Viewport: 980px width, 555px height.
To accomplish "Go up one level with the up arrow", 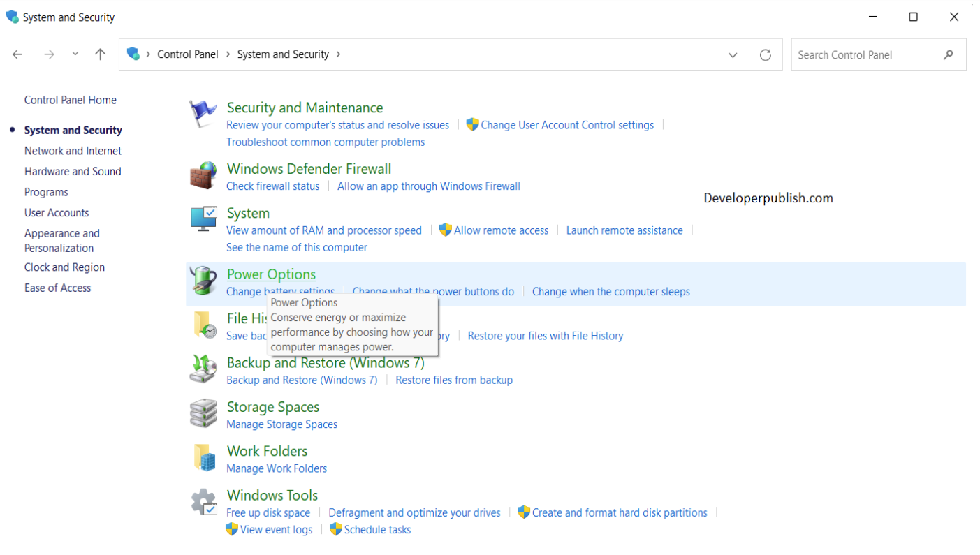I will 101,54.
